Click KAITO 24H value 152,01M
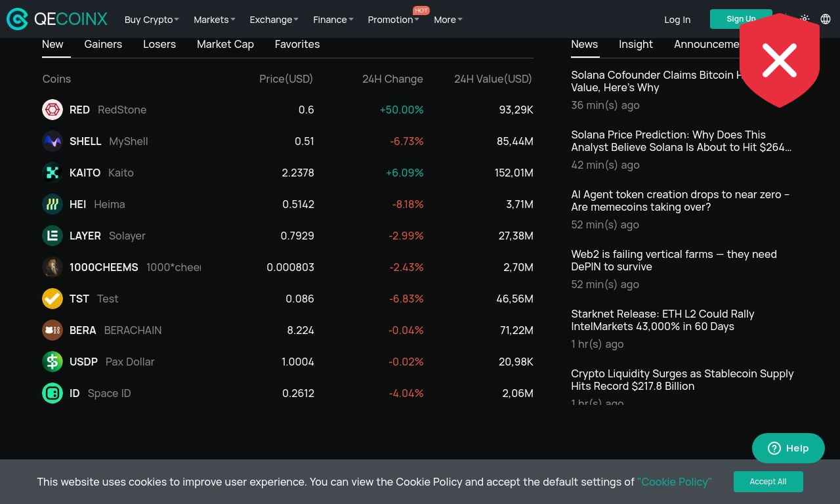Viewport: 840px width, 504px height. (514, 173)
